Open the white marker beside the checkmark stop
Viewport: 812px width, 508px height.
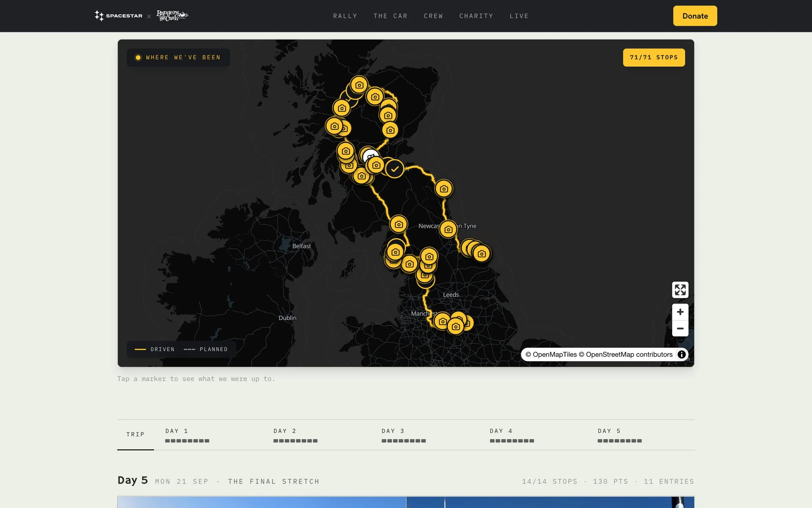point(370,155)
